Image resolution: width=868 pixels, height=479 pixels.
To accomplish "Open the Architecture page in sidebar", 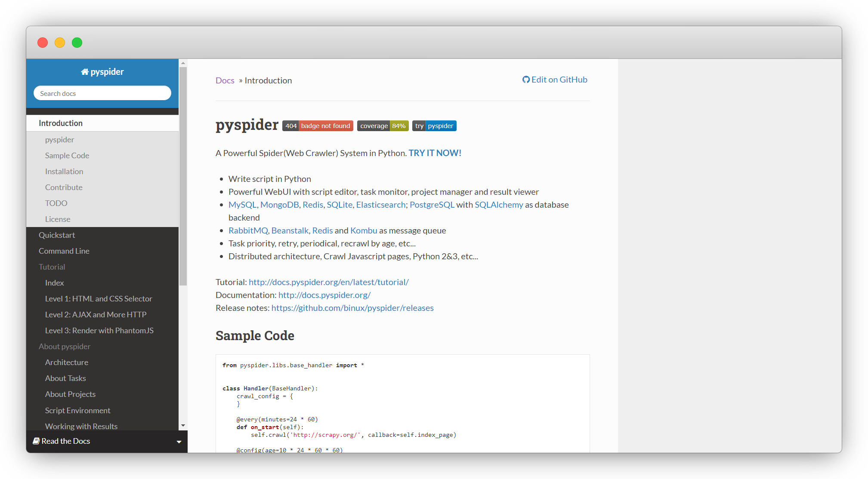I will [x=102, y=362].
